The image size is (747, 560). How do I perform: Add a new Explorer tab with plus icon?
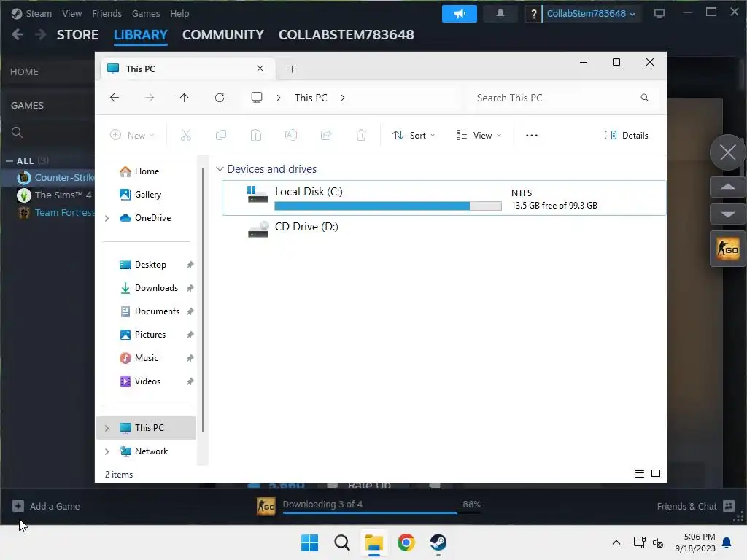pyautogui.click(x=292, y=69)
